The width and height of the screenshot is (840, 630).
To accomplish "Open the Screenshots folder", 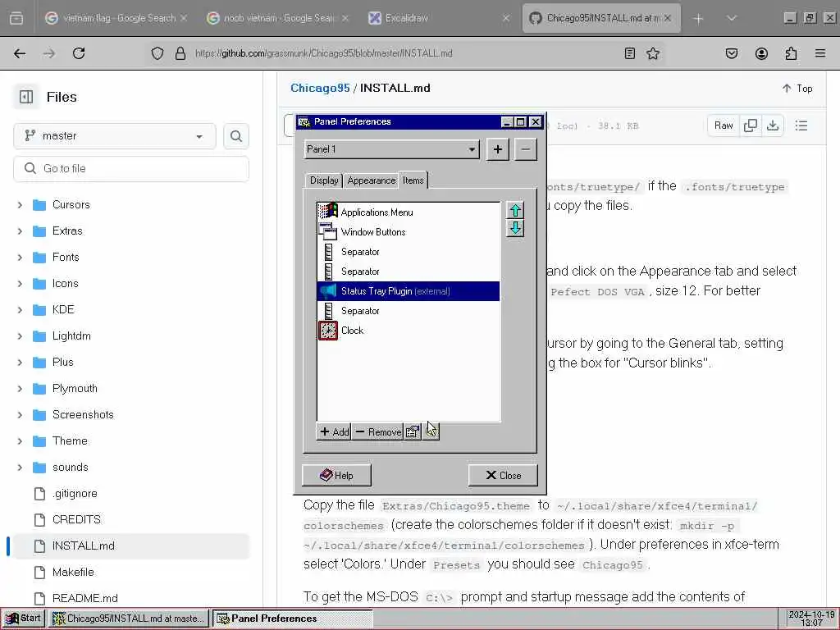I will [83, 414].
